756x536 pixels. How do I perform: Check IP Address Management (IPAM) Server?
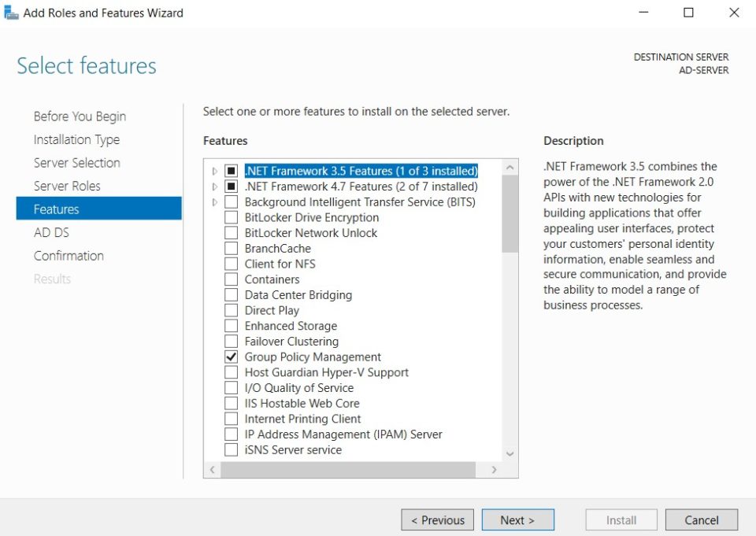232,434
